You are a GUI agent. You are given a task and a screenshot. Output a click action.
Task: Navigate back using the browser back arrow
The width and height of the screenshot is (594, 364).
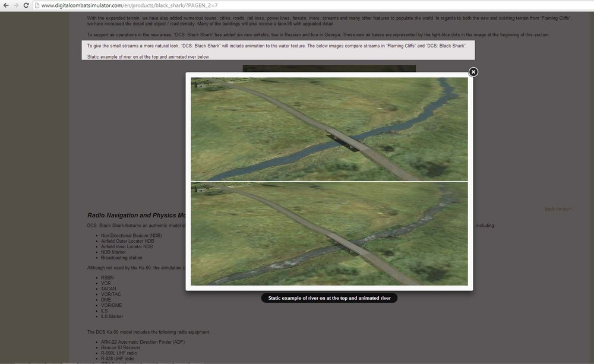(6, 6)
